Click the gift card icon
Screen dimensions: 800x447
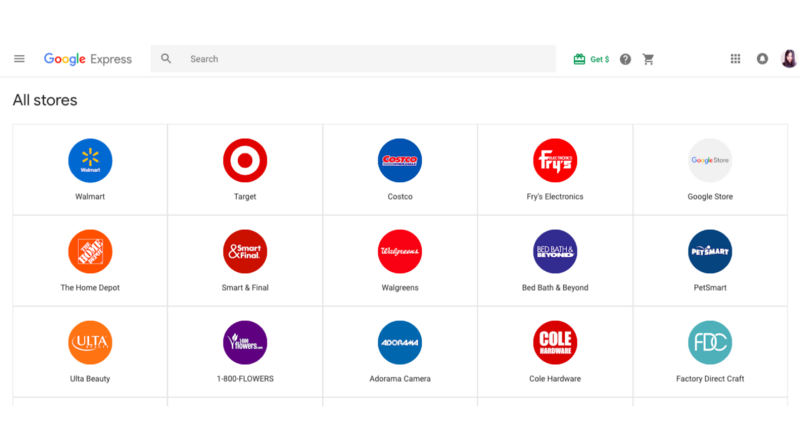(579, 59)
